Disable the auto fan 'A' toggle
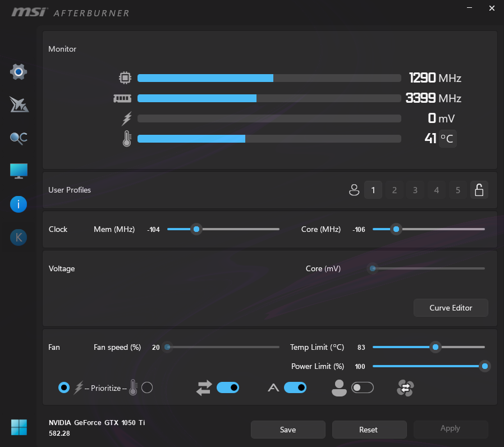 (295, 387)
